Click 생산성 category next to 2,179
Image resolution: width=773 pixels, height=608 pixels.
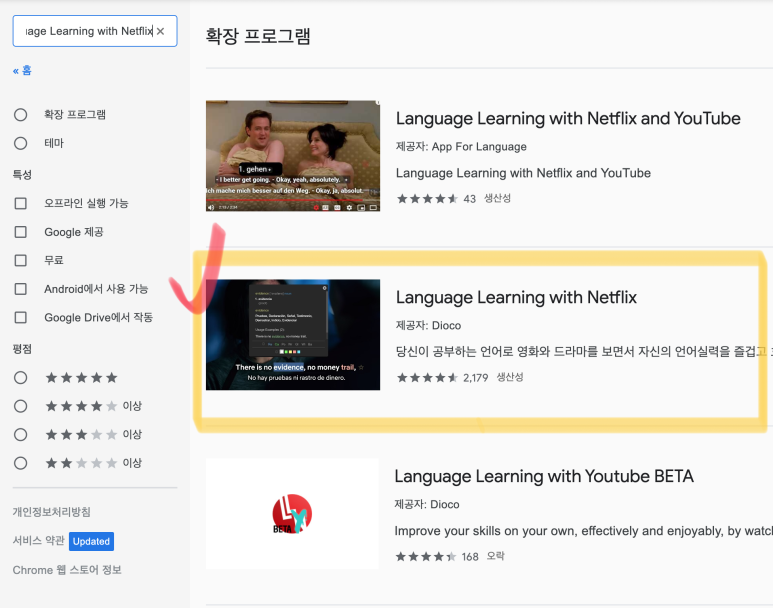510,377
